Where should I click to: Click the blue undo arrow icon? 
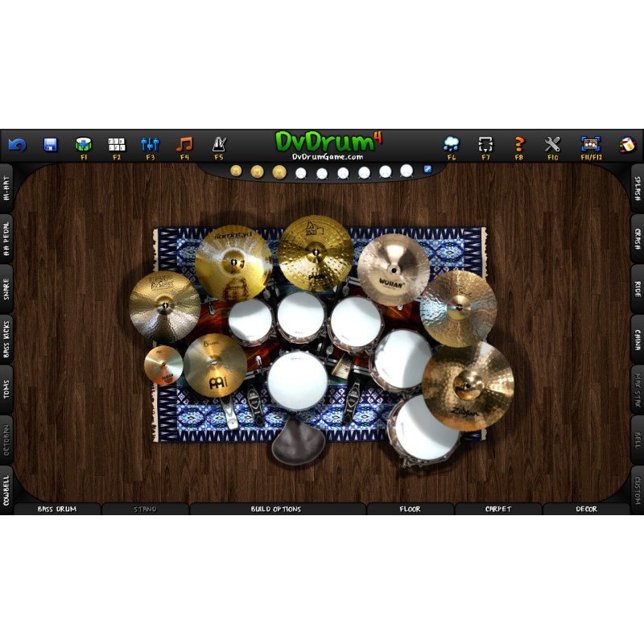[17, 145]
